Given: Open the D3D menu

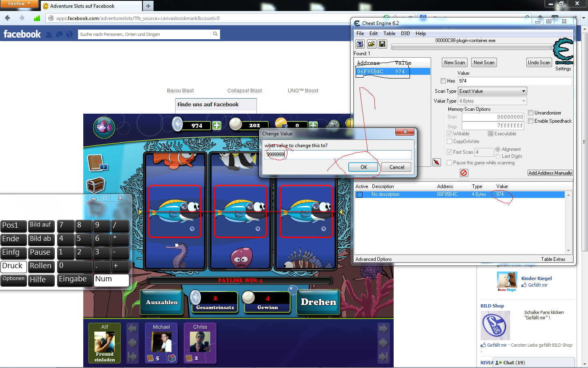Looking at the screenshot, I should (x=405, y=34).
